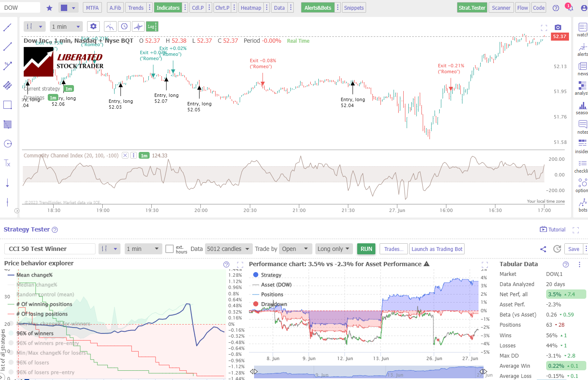This screenshot has width=588, height=380.
Task: Open the Indicators menu
Action: (168, 7)
